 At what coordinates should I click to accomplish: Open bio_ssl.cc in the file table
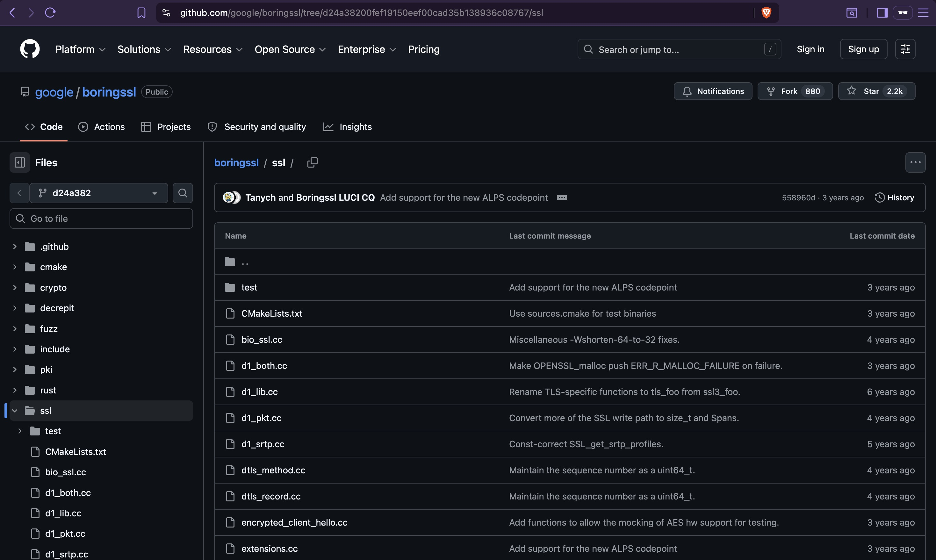tap(262, 340)
